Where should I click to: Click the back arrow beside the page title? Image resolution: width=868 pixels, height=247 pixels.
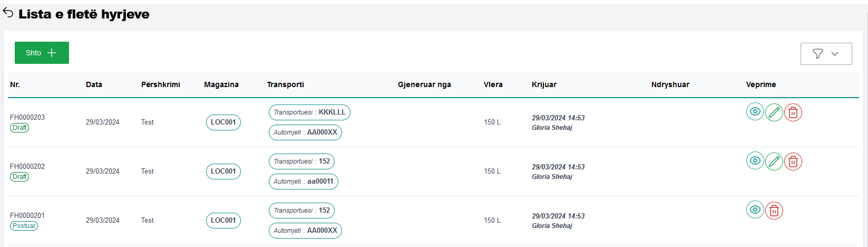[8, 13]
